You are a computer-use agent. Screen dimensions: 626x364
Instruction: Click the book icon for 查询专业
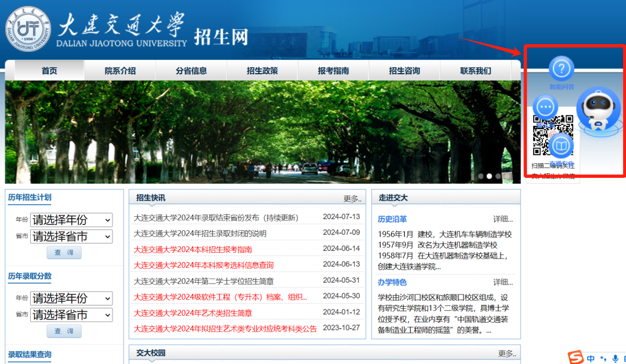click(561, 145)
